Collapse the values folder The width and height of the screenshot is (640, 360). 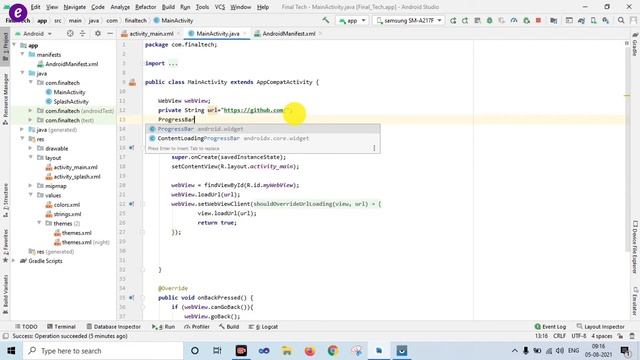[31, 195]
